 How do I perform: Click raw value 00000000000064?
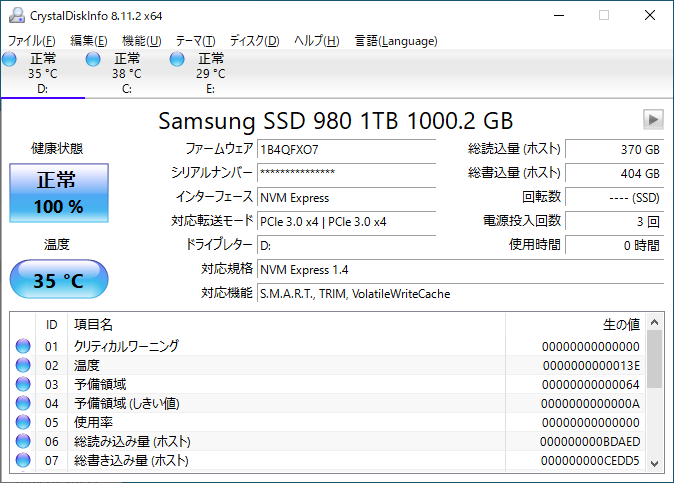591,384
